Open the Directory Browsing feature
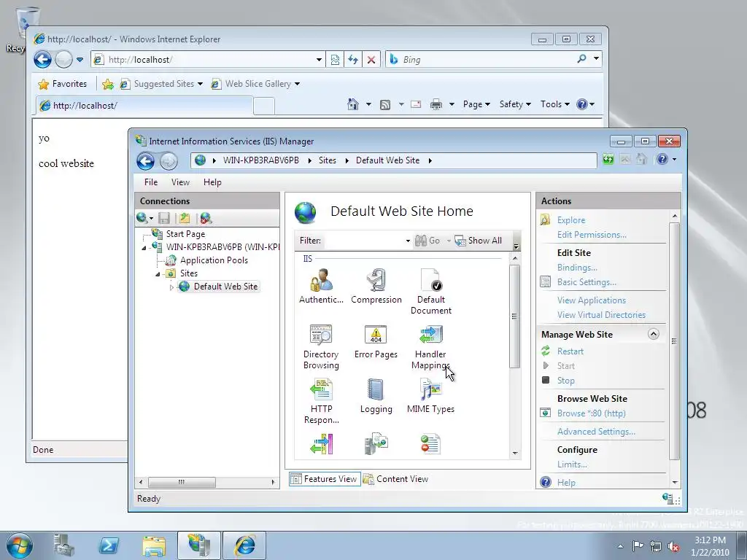Screen dimensions: 747x560 click(x=321, y=346)
